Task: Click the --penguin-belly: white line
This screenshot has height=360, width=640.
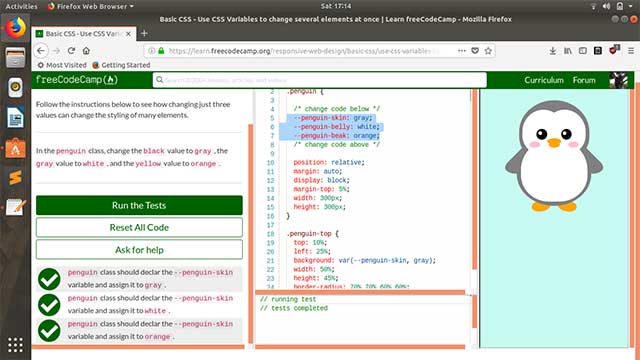Action: tap(336, 127)
